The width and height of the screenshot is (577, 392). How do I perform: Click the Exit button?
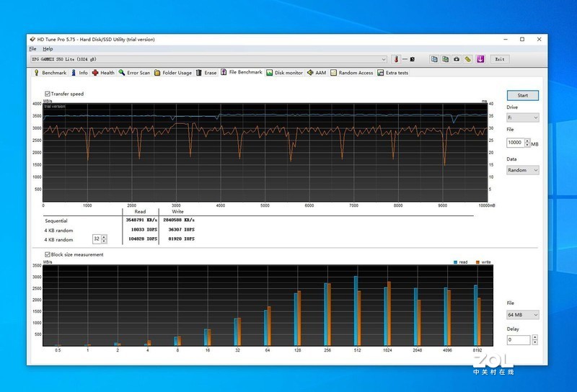coord(500,59)
